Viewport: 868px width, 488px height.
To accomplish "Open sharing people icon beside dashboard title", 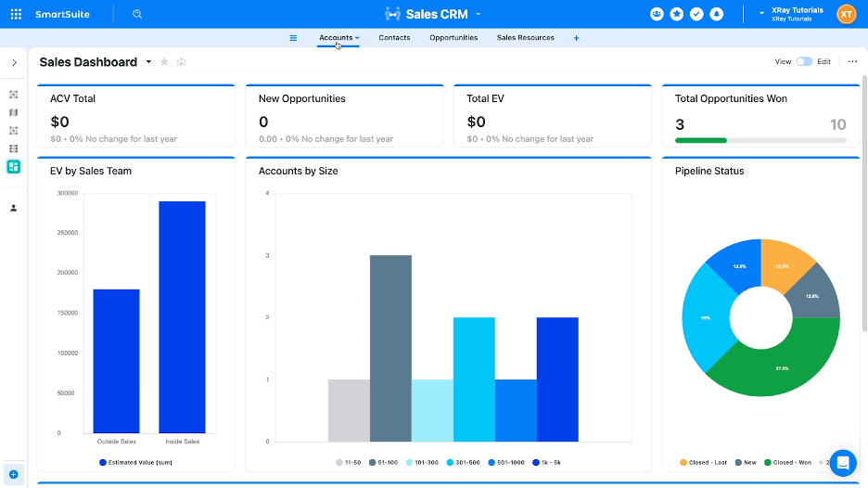I will (181, 62).
